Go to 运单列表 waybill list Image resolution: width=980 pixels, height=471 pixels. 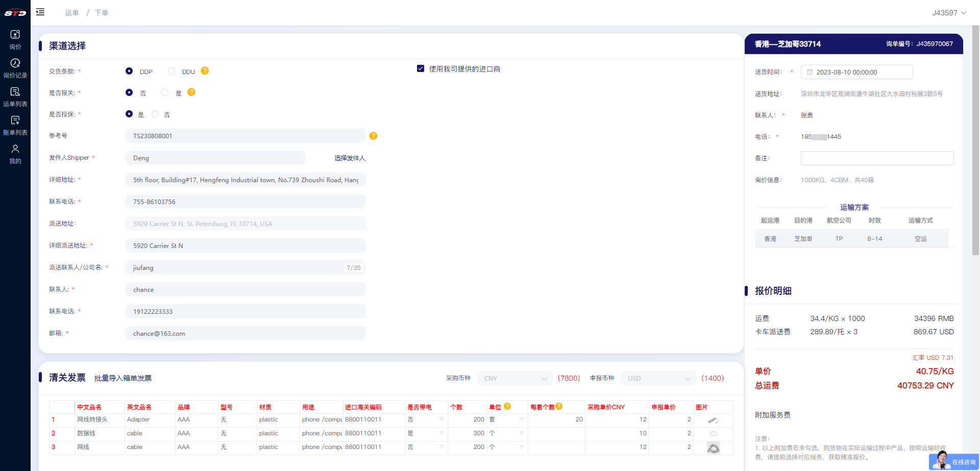[x=15, y=96]
